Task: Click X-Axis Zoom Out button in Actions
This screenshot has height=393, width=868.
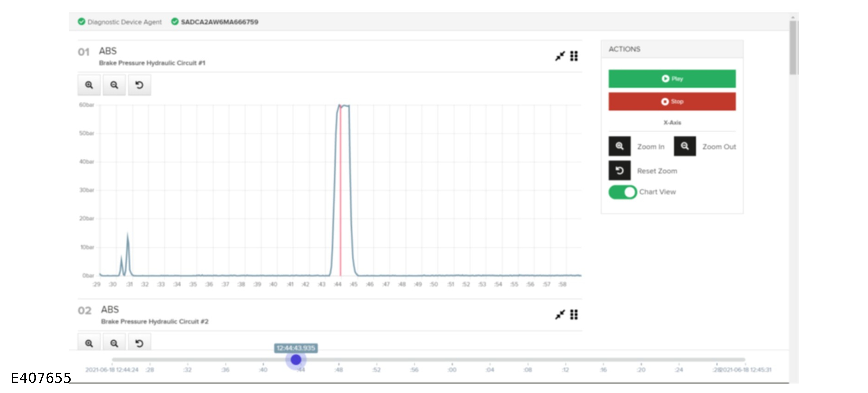Action: [x=685, y=146]
